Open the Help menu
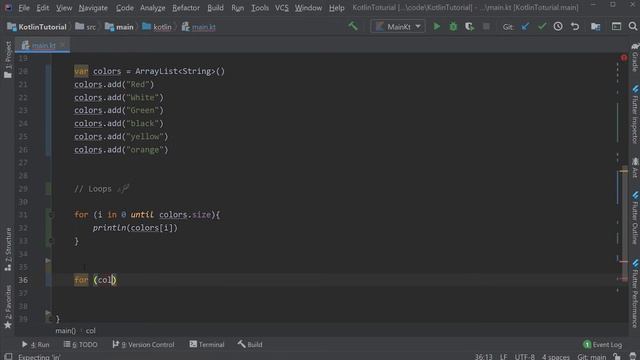 pos(336,8)
